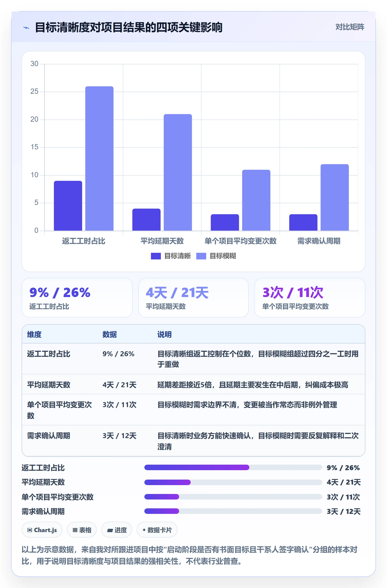387x588 pixels.
Task: Click the 维度 table column header
Action: click(x=34, y=334)
